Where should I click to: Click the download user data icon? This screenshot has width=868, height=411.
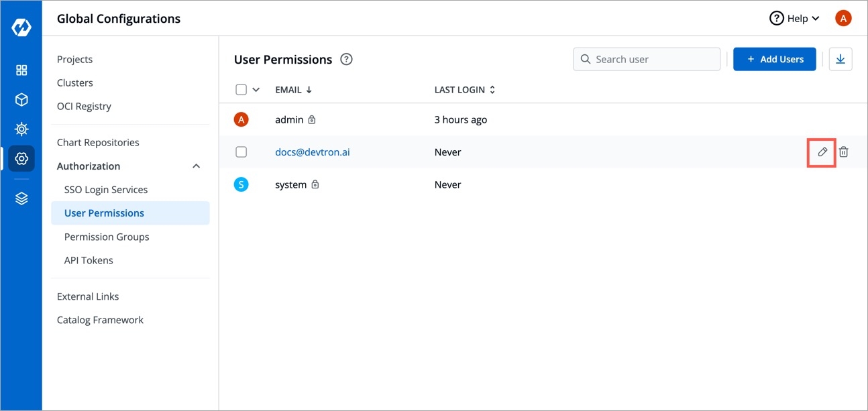[840, 59]
